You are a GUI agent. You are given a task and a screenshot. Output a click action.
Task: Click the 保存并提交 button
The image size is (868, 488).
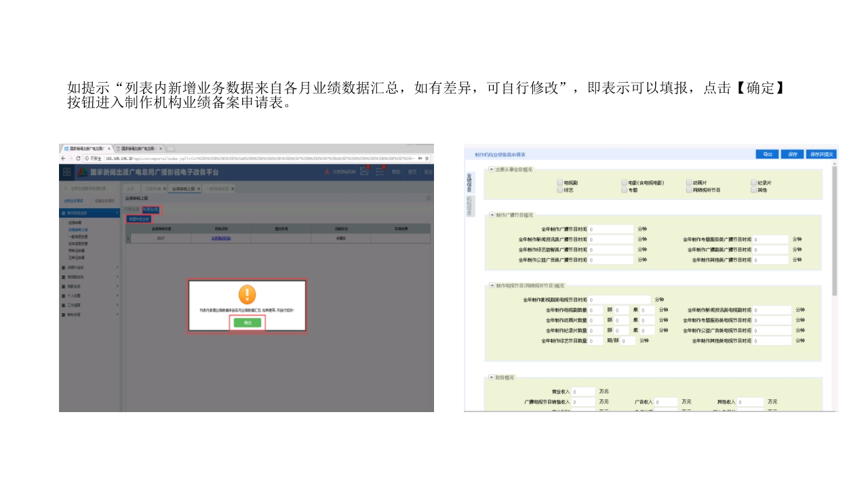pos(821,155)
